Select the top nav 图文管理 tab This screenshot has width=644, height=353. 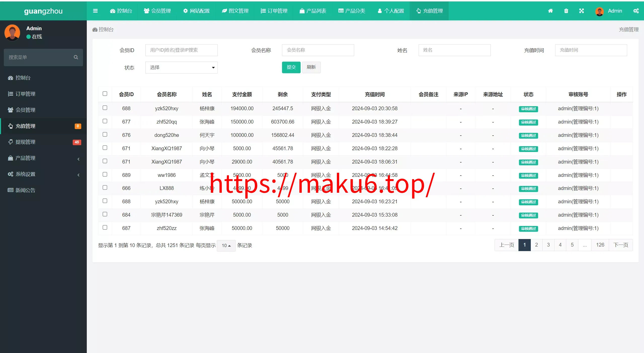tap(235, 11)
